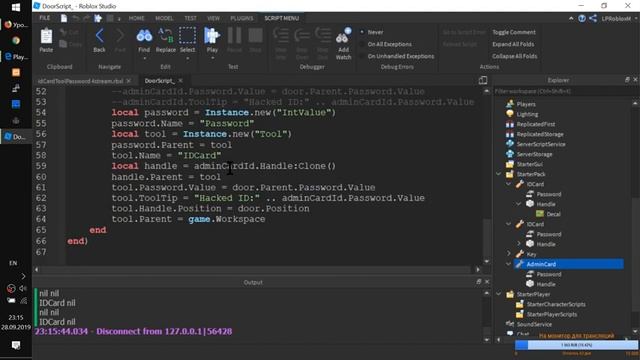
Task: Click the EN language indicator on the taskbar
Action: (x=13, y=263)
